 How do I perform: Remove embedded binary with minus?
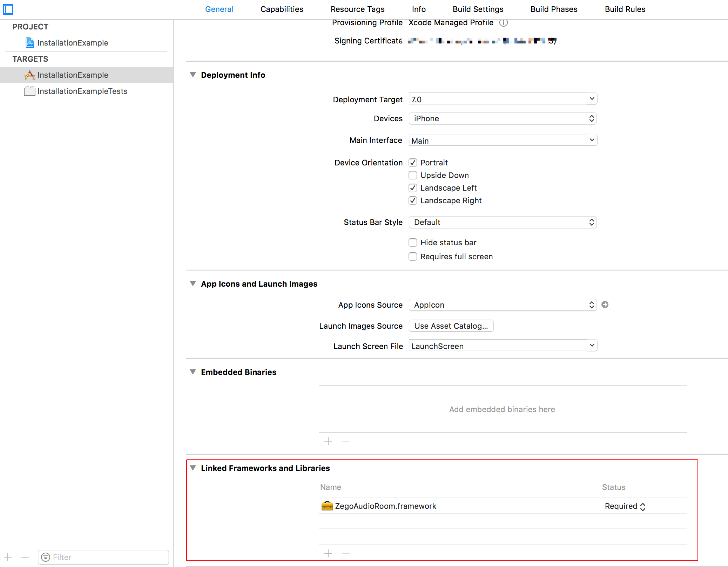tap(346, 441)
